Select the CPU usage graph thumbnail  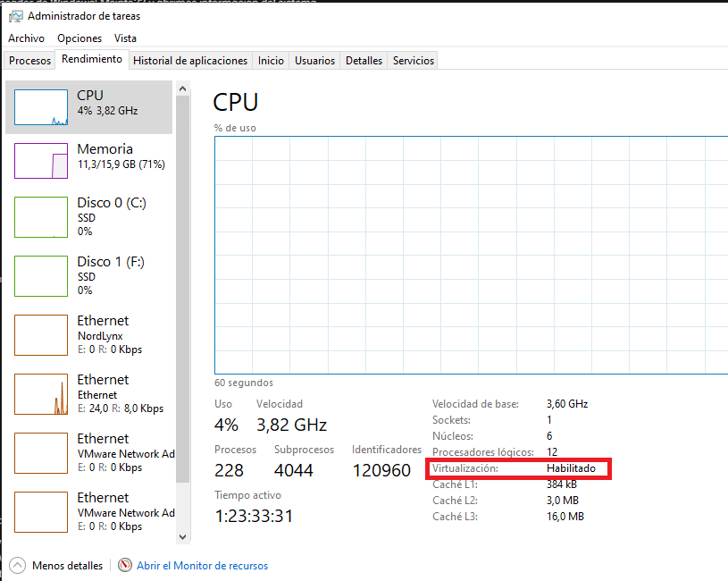(41, 107)
